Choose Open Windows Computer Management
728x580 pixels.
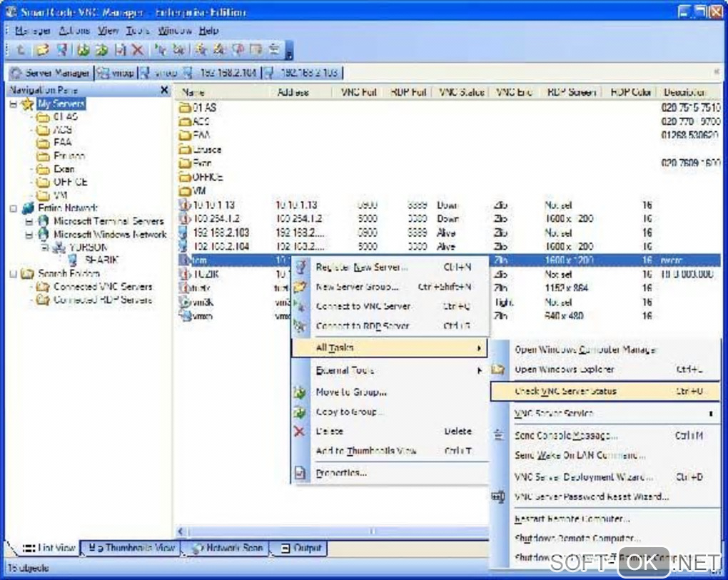pos(605,350)
